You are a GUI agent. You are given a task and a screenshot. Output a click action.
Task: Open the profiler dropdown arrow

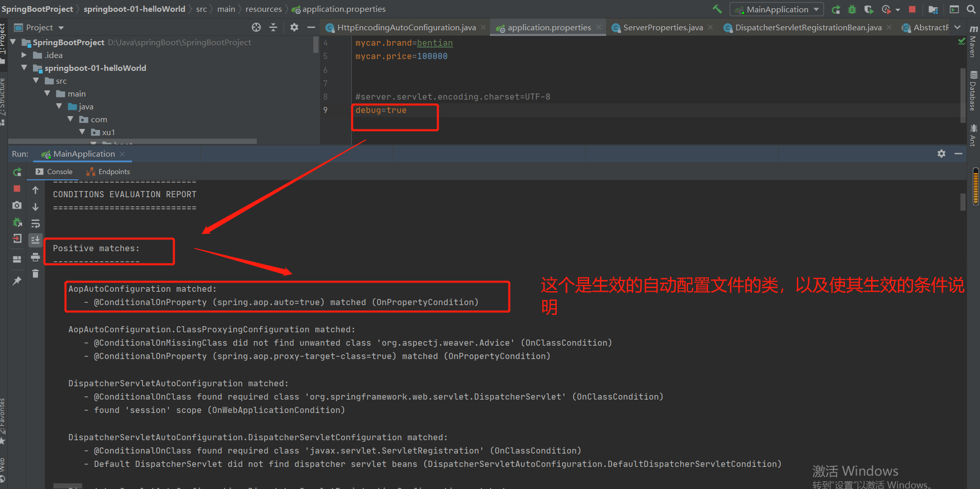pyautogui.click(x=898, y=10)
